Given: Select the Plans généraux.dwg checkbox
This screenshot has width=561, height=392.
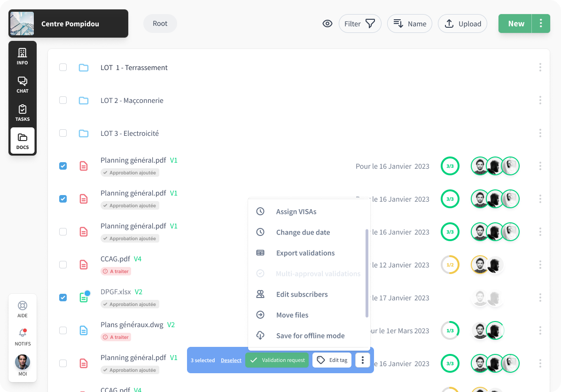Looking at the screenshot, I should pos(63,330).
